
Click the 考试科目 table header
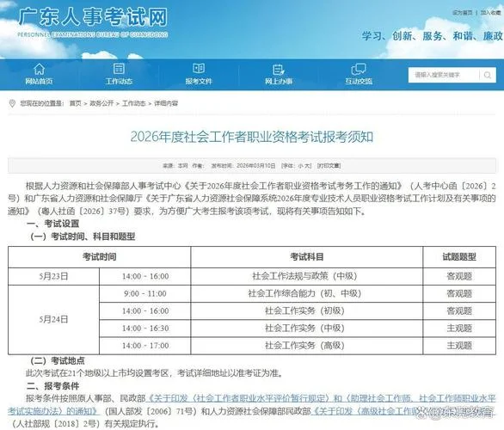(307, 257)
